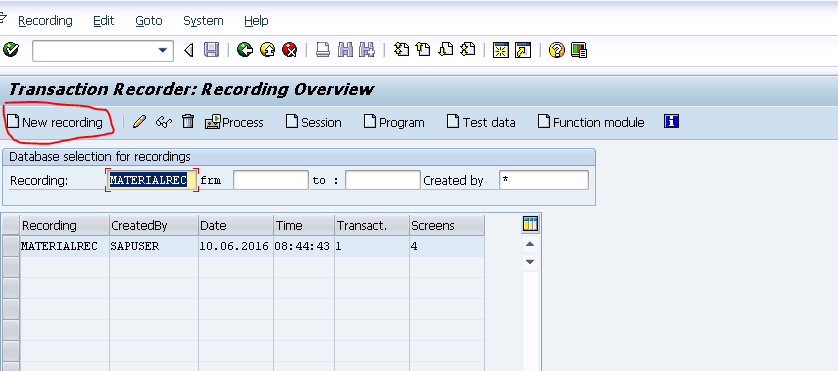Open the Customize Local Layout icon
Image resolution: width=838 pixels, height=371 pixels.
pyautogui.click(x=579, y=50)
